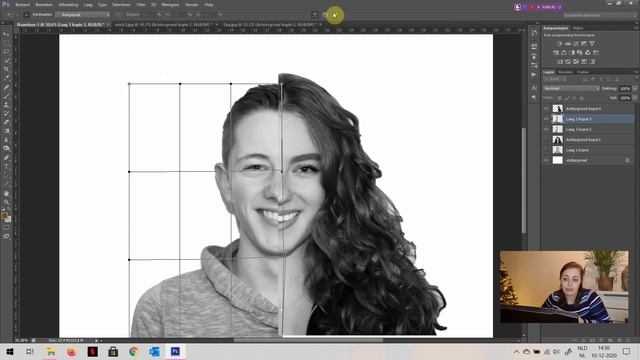Select the Lasso tool
The width and height of the screenshot is (640, 360).
tap(6, 52)
